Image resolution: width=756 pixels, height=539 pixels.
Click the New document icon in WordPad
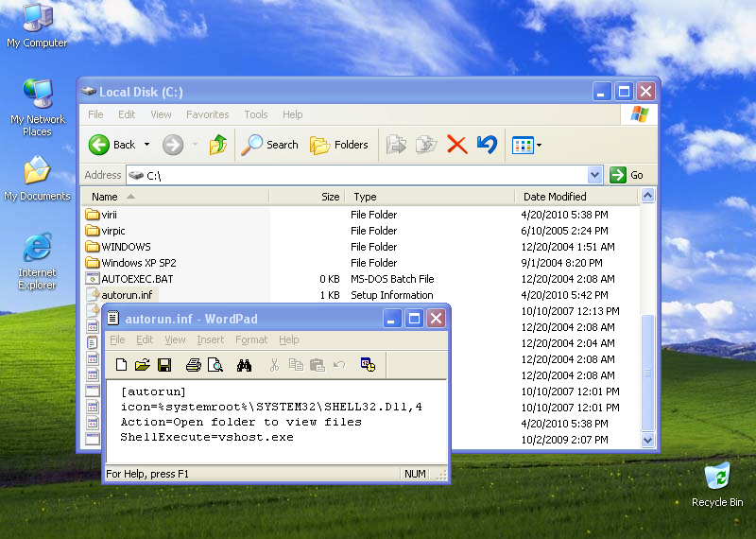click(121, 365)
